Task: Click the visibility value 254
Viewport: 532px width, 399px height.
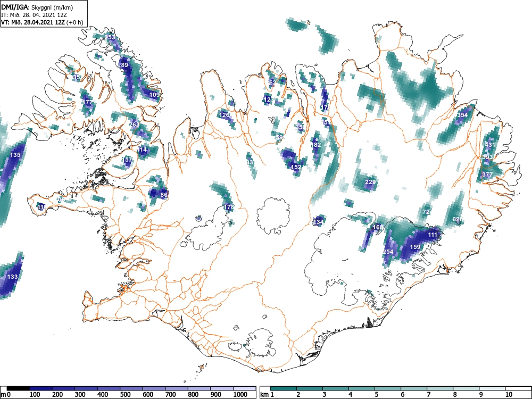Action: click(388, 252)
